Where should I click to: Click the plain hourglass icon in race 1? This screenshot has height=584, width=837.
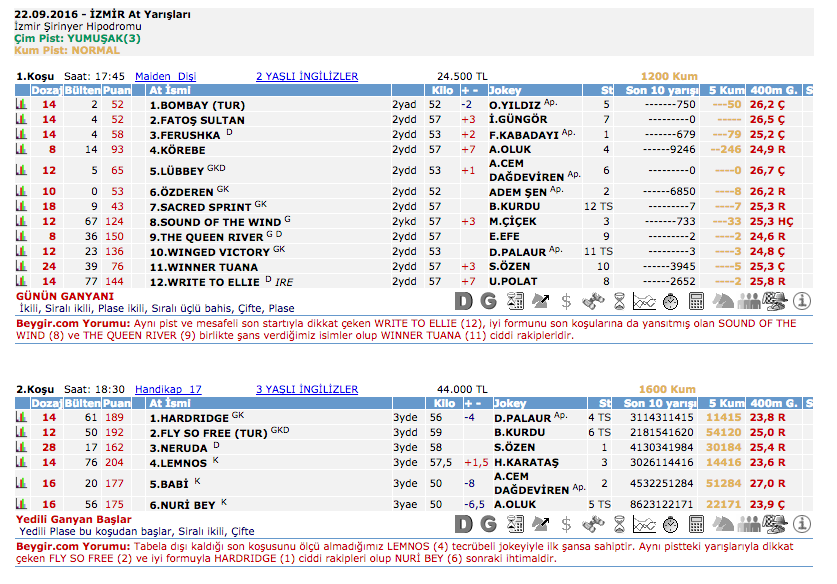619,300
